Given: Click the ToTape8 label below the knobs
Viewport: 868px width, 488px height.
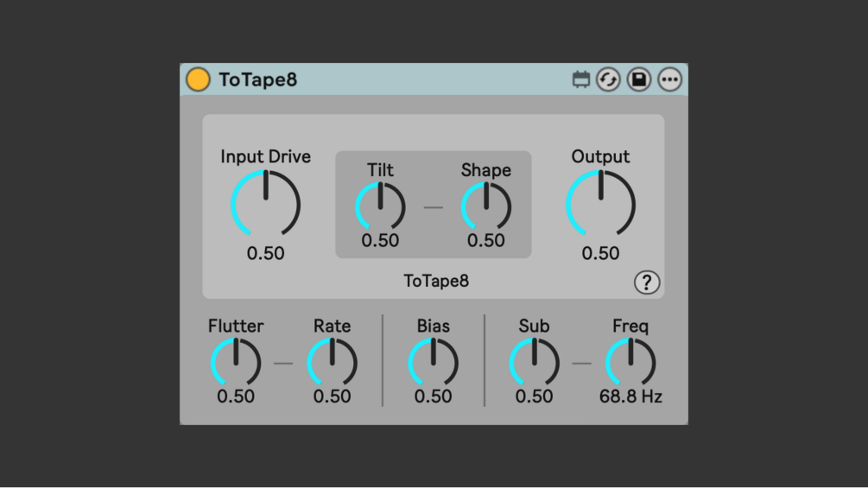Looking at the screenshot, I should 436,281.
